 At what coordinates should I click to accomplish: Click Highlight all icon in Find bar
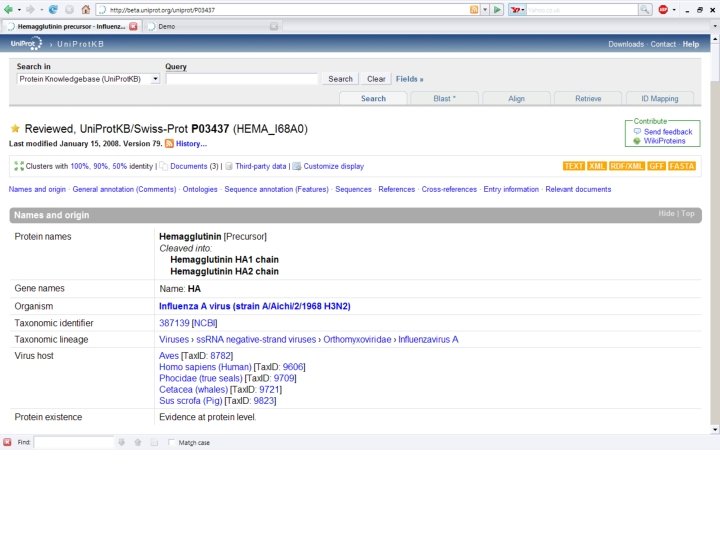(x=154, y=442)
